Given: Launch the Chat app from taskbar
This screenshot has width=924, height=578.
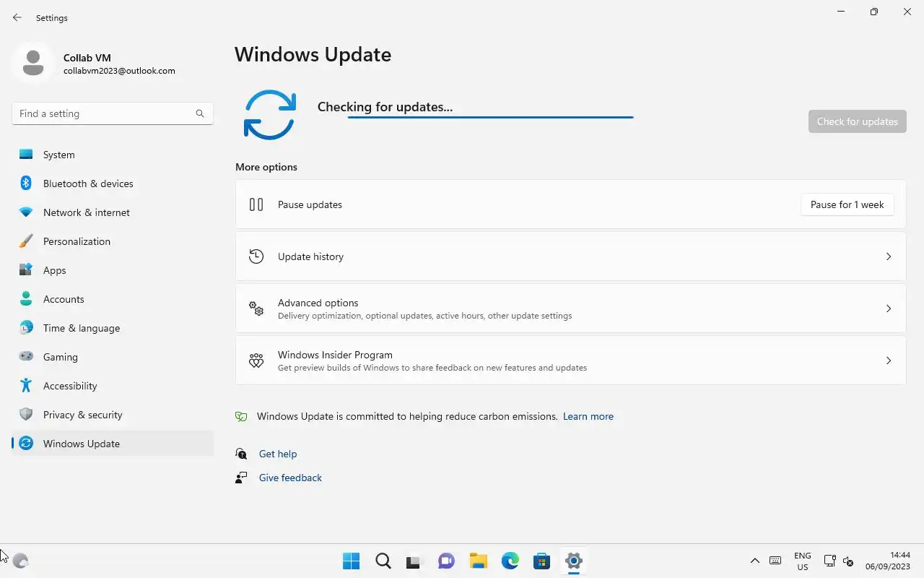Looking at the screenshot, I should point(447,561).
